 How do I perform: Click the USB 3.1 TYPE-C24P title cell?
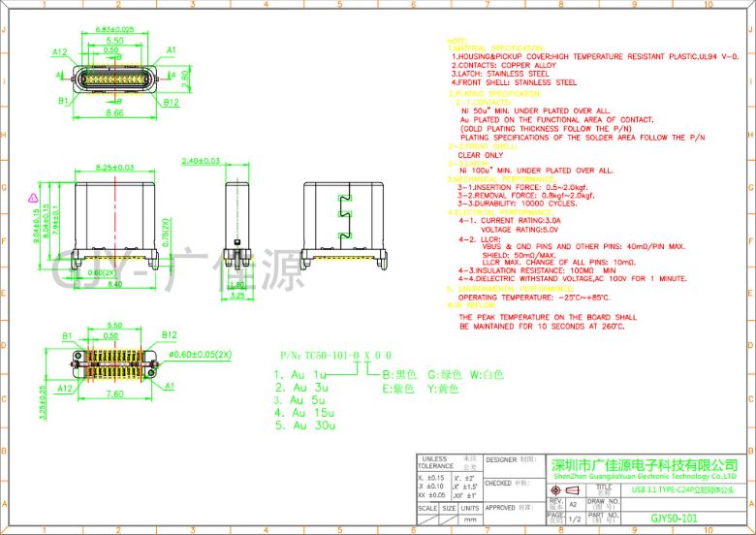[x=683, y=490]
